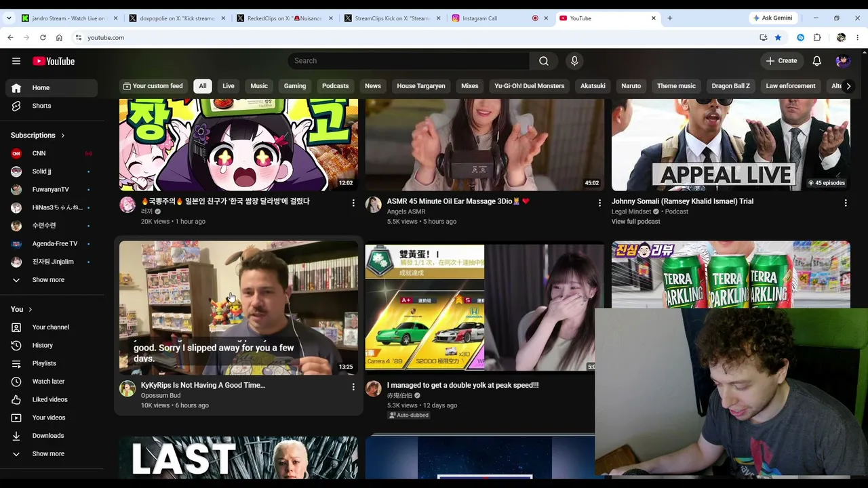
Task: Open Watch later in the sidebar
Action: [x=52, y=382]
